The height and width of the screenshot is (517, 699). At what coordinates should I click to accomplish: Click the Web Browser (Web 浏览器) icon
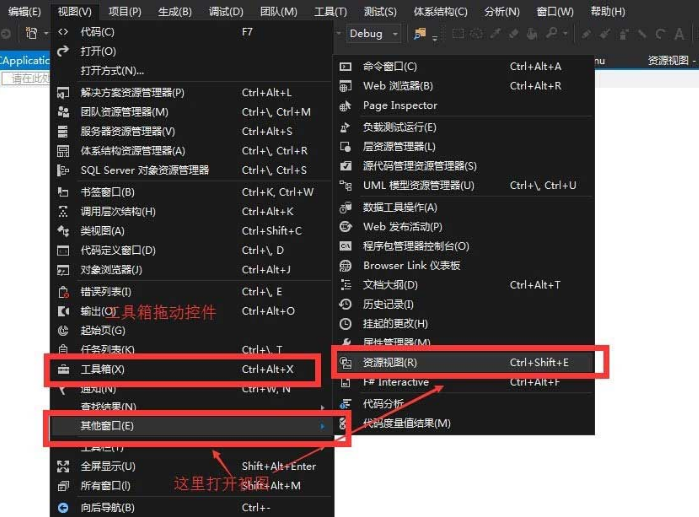click(346, 87)
